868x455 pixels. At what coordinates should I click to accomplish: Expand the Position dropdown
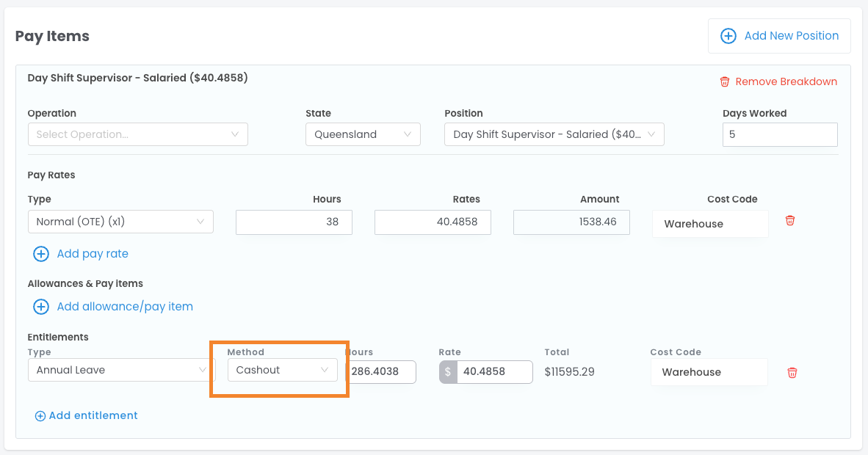[554, 134]
